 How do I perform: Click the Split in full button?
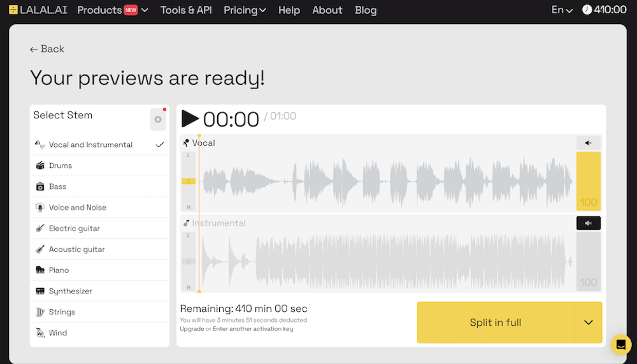pos(496,322)
